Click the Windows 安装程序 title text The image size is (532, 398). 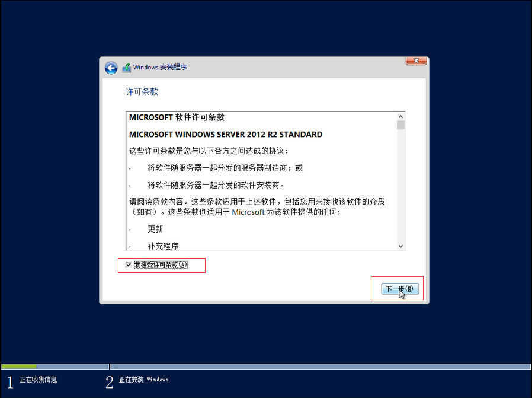click(x=160, y=67)
